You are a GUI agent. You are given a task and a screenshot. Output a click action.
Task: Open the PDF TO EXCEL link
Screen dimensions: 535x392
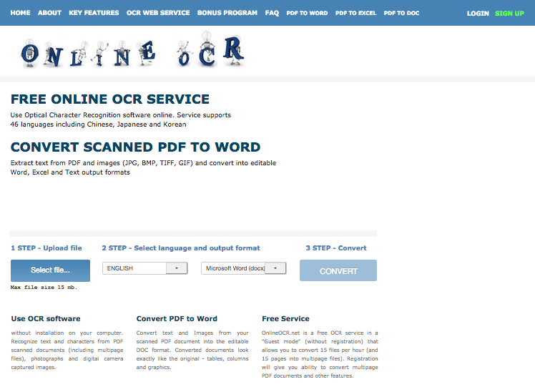tap(356, 14)
